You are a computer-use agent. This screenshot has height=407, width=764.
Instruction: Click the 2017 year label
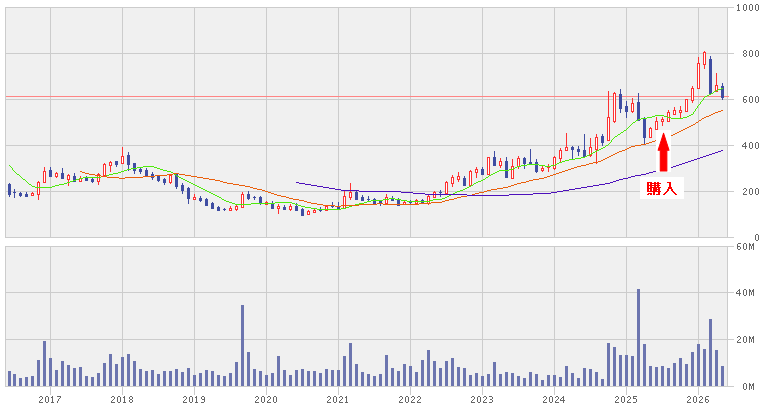[50, 400]
